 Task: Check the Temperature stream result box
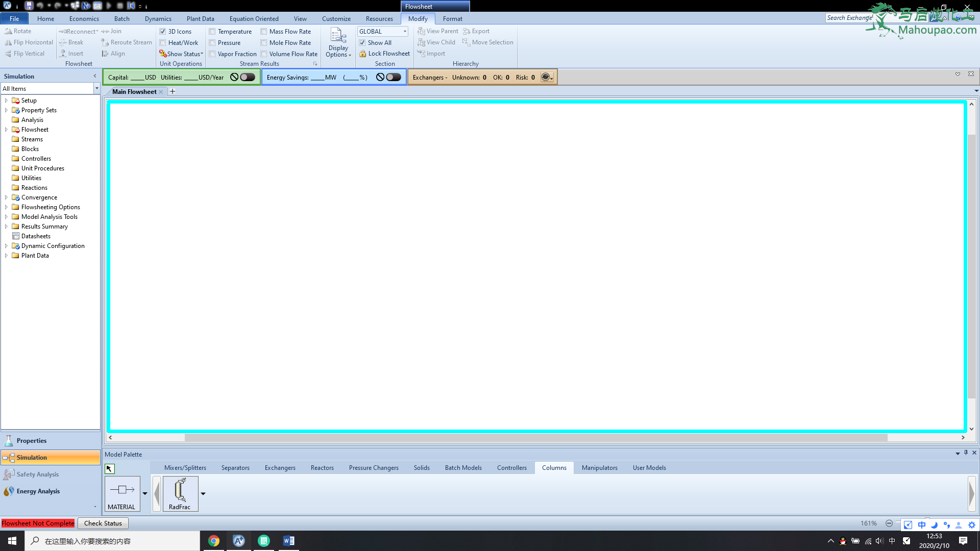(212, 32)
